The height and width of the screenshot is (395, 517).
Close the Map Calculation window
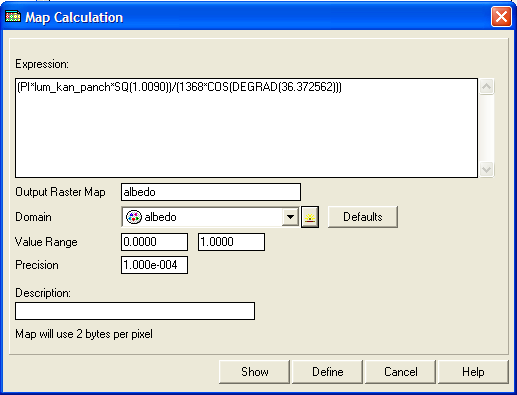click(501, 17)
